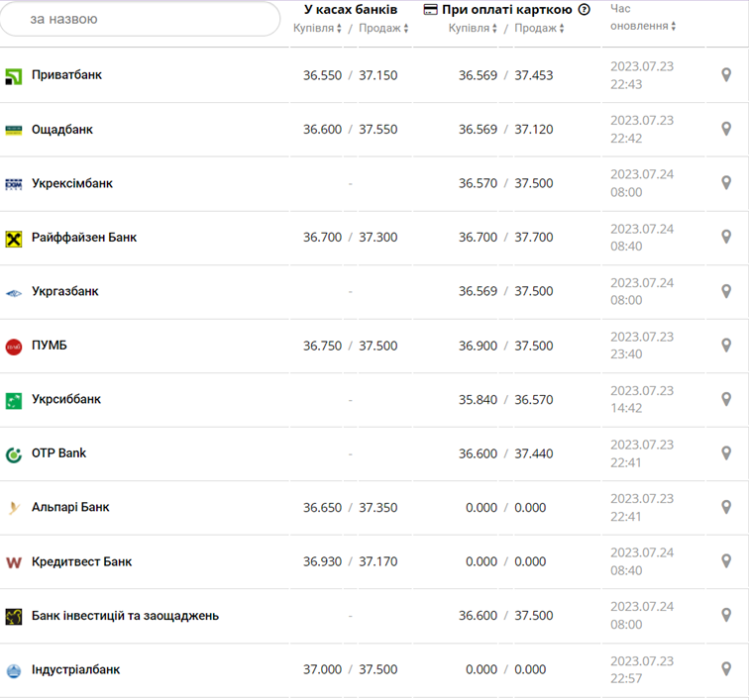Open the Приватбанк bank link
This screenshot has width=749, height=700.
click(x=66, y=75)
